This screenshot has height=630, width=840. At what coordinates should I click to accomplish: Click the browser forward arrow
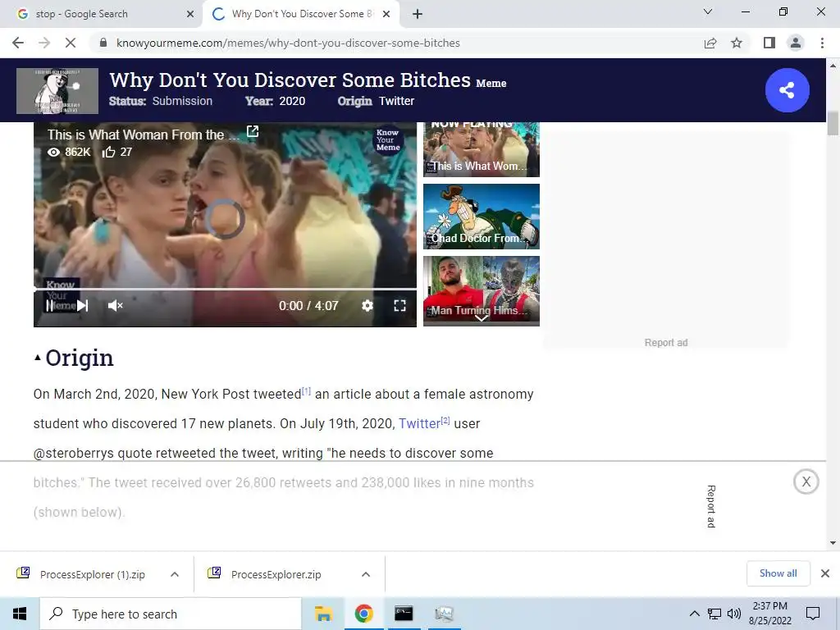click(x=44, y=43)
